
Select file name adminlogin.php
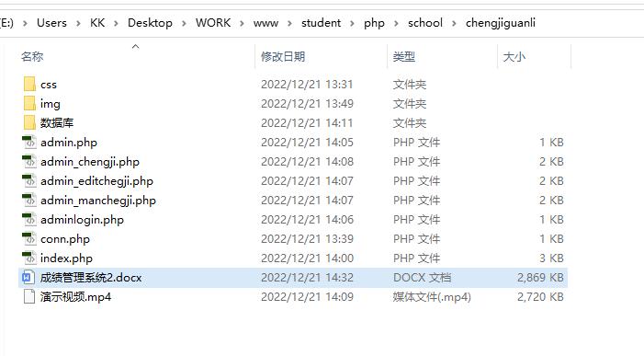(x=82, y=220)
